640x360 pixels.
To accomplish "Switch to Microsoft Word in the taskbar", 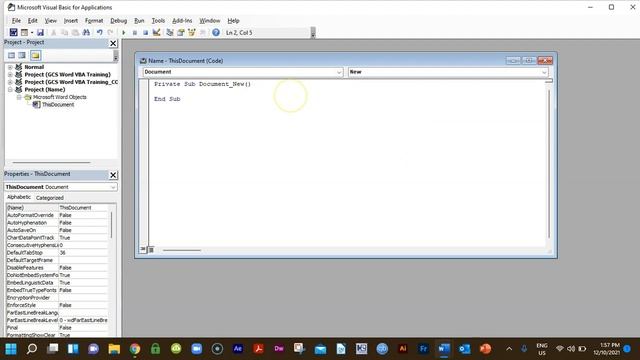I will 444,349.
